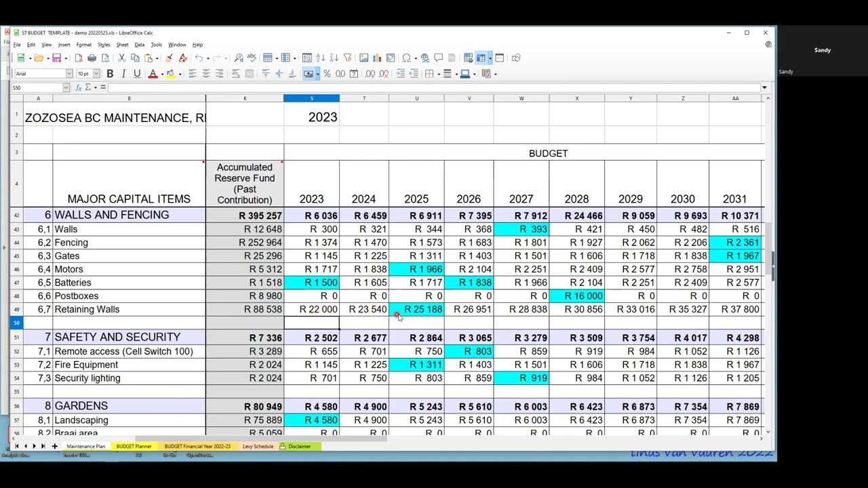
Task: Toggle Underline formatting
Action: [137, 73]
